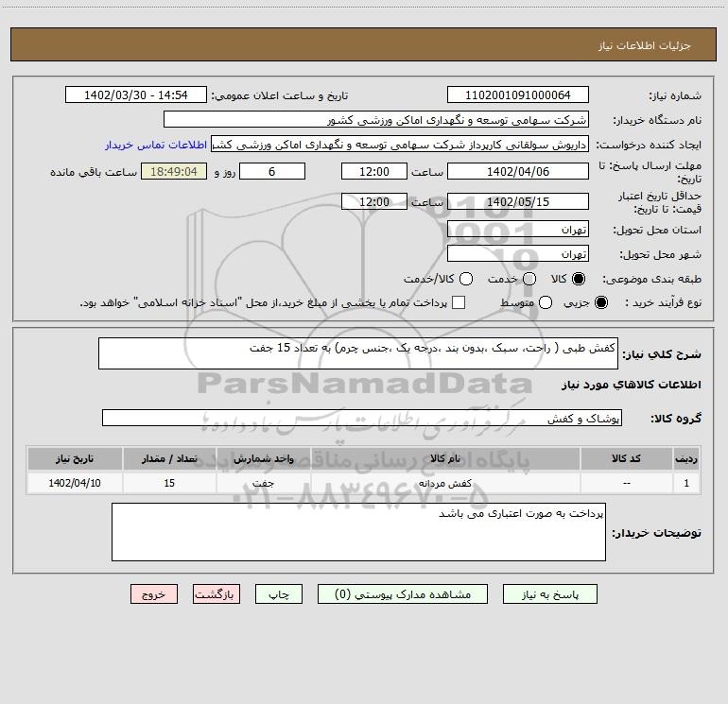
Task: Click the ردیف column header
Action: (x=686, y=458)
